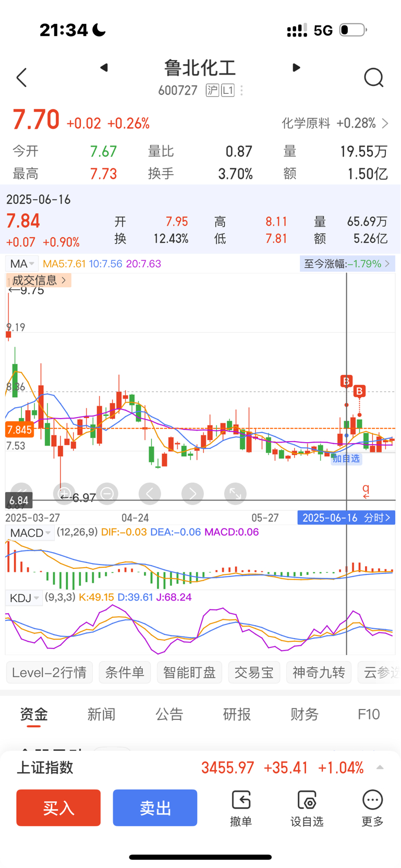Tap the 沪 exchange badge
The height and width of the screenshot is (868, 401).
[212, 90]
